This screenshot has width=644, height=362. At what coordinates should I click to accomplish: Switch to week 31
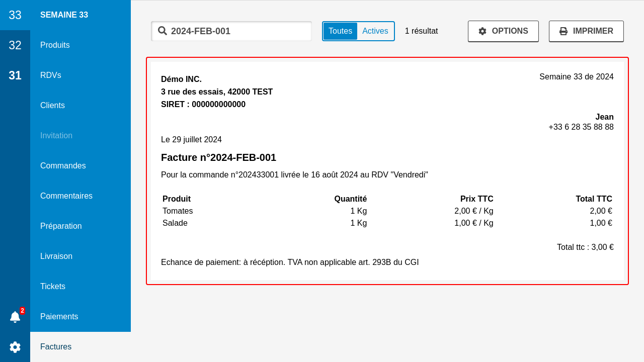coord(15,75)
